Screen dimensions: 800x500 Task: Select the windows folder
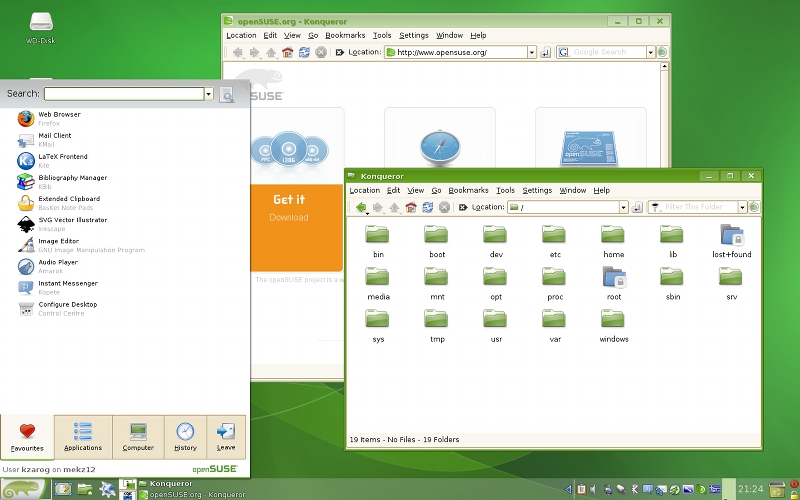[x=614, y=326]
